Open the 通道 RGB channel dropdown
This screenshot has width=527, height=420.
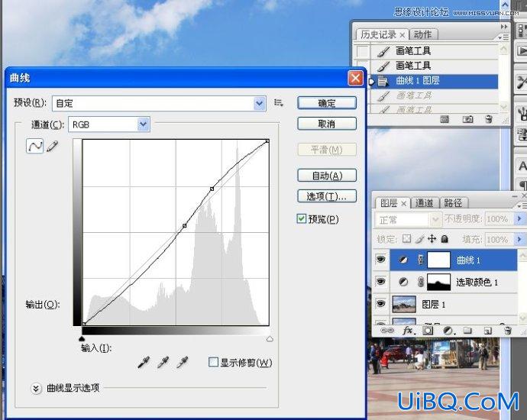pos(143,124)
